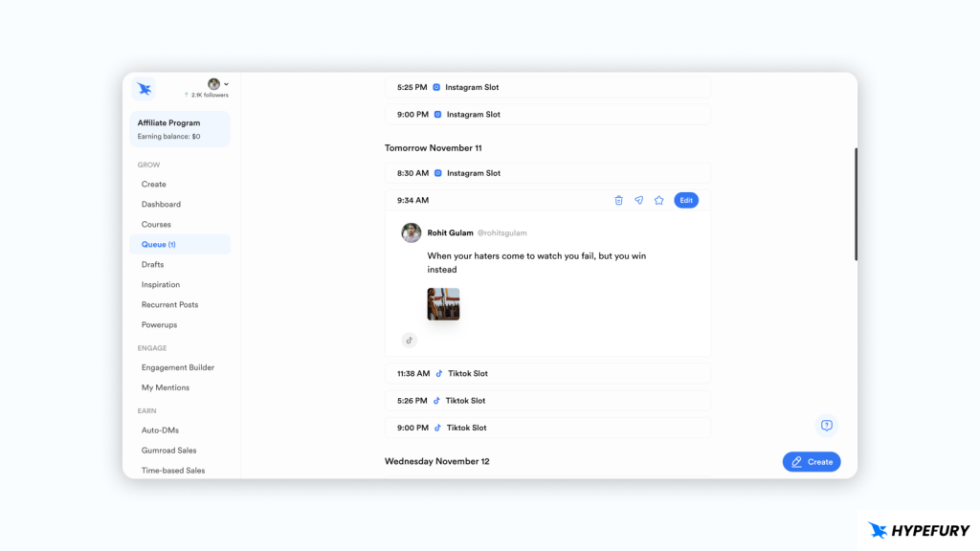Expand the 5:26 PM Tiktok Slot
The image size is (980, 551).
tap(547, 400)
